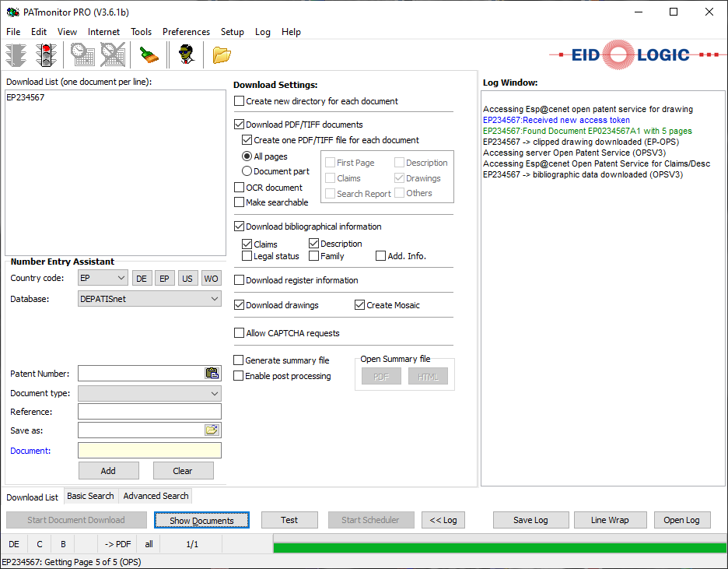Image resolution: width=728 pixels, height=569 pixels.
Task: Click the spy agent toolbar icon
Action: 187,54
